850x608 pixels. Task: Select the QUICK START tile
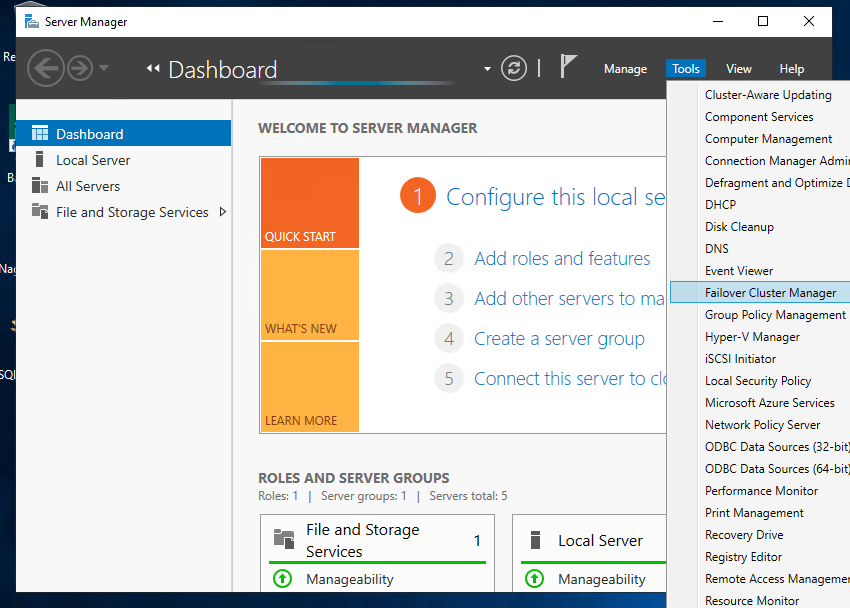[x=310, y=203]
